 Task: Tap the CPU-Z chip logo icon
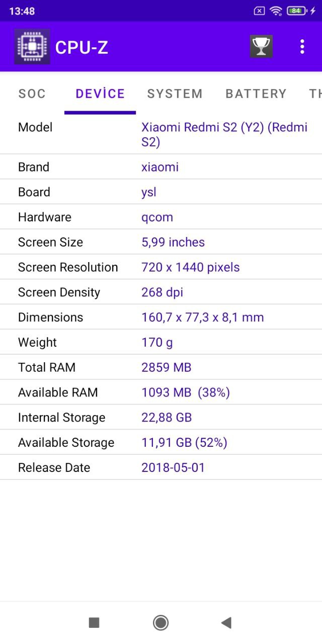tap(32, 47)
